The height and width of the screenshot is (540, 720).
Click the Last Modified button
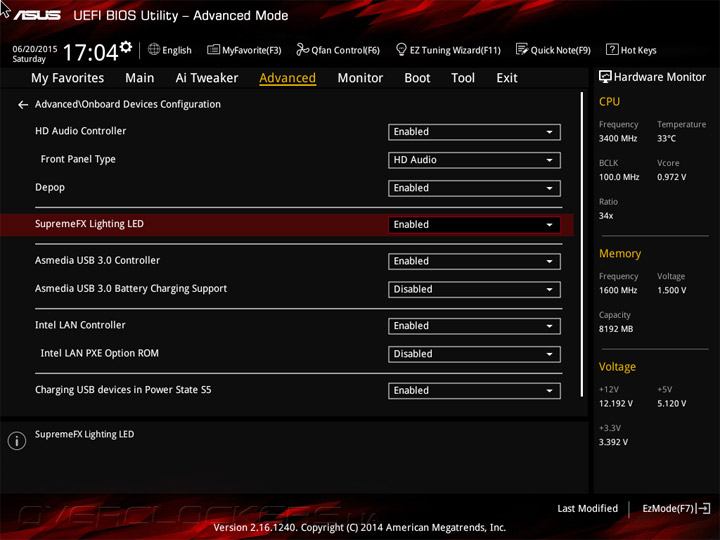click(587, 508)
